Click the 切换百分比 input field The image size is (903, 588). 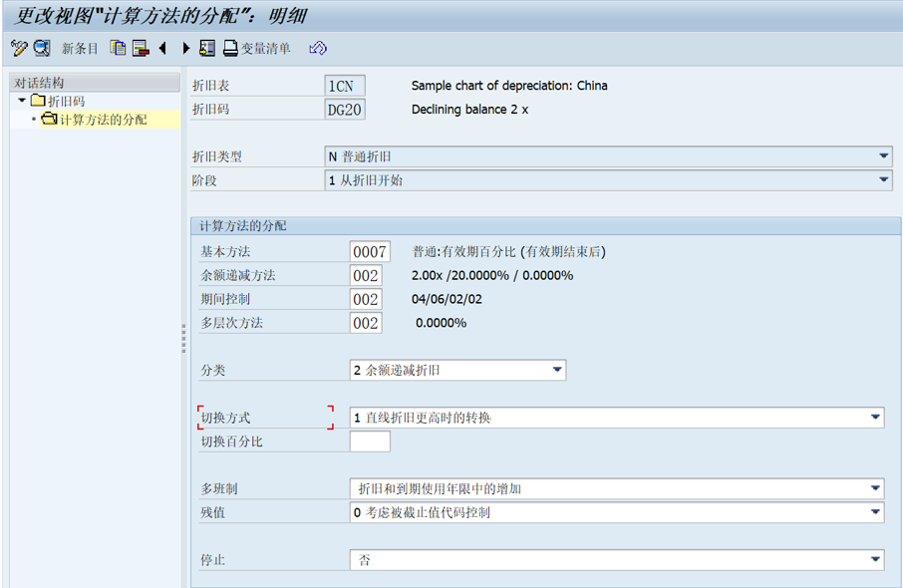[x=370, y=441]
